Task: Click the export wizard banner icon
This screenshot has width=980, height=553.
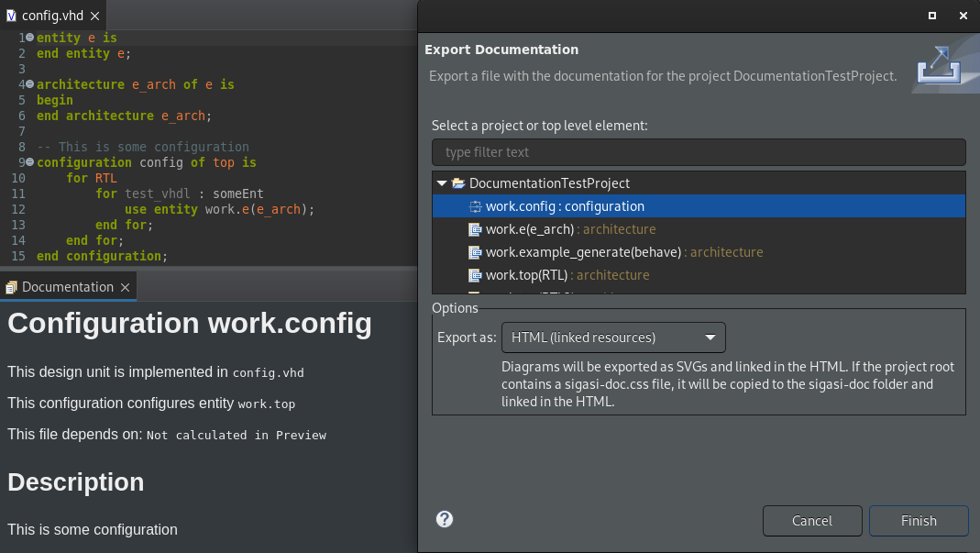Action: [x=939, y=65]
